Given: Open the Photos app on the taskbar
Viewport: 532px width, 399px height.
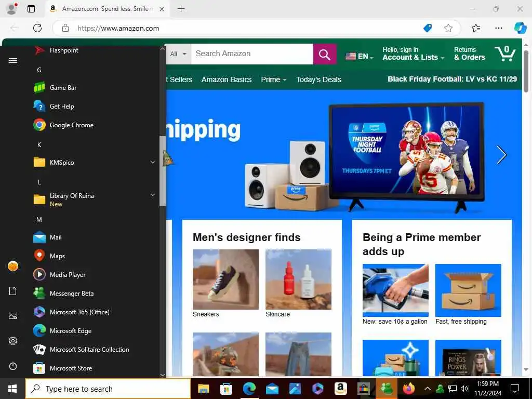Looking at the screenshot, I should pos(295,389).
